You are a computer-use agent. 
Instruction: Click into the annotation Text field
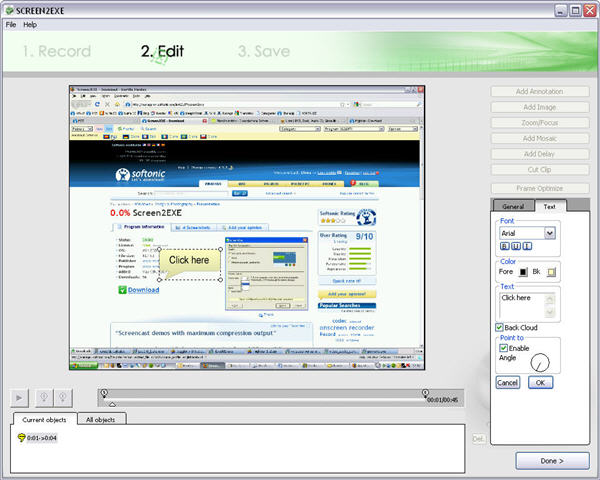(523, 305)
